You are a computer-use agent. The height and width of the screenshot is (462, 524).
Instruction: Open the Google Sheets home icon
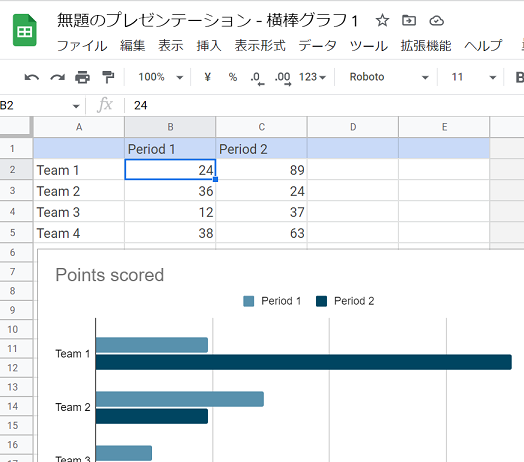tap(24, 30)
